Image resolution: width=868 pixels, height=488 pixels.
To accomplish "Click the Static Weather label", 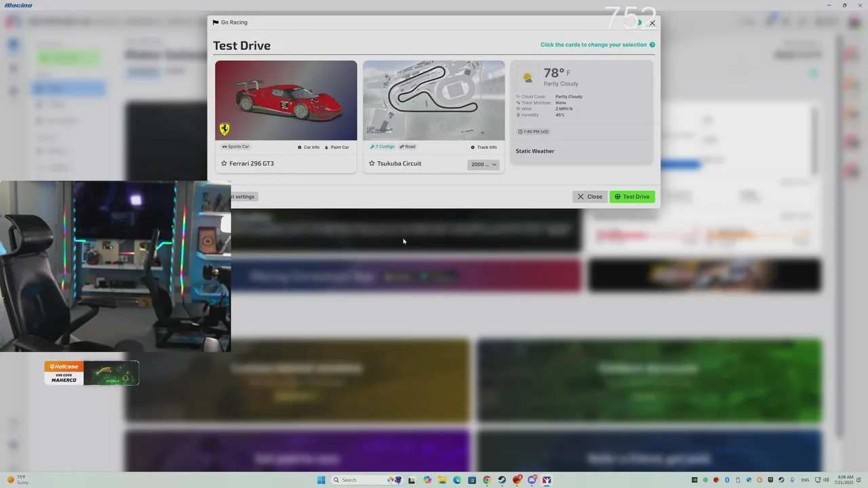I will click(x=535, y=151).
